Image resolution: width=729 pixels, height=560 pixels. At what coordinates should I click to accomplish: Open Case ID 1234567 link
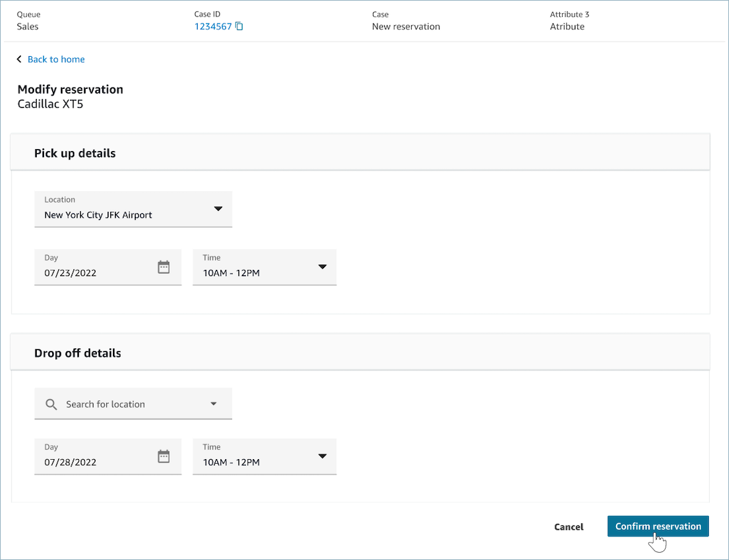point(212,27)
